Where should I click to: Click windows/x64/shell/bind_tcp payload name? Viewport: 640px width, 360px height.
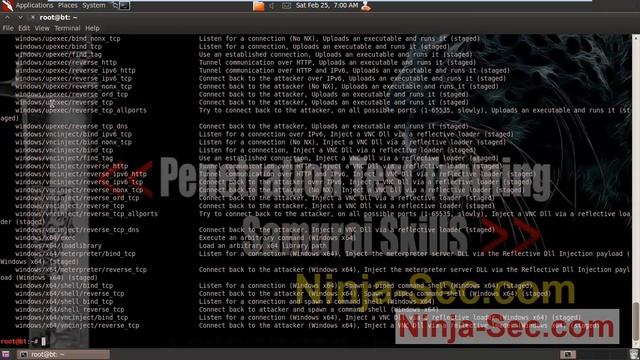pyautogui.click(x=64, y=286)
